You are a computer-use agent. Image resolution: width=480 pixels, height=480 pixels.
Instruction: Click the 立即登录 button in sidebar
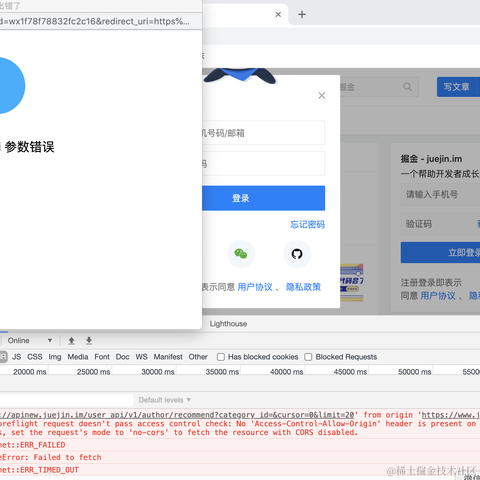coord(440,253)
